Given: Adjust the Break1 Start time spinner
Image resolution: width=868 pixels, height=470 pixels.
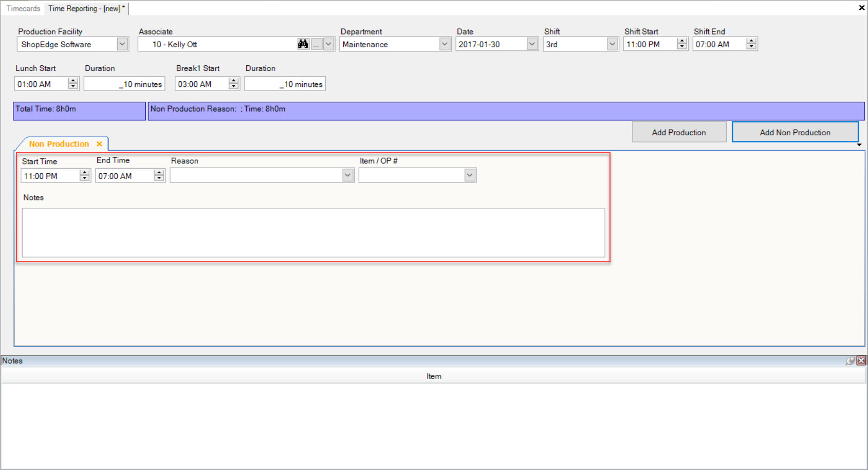Looking at the screenshot, I should point(234,84).
